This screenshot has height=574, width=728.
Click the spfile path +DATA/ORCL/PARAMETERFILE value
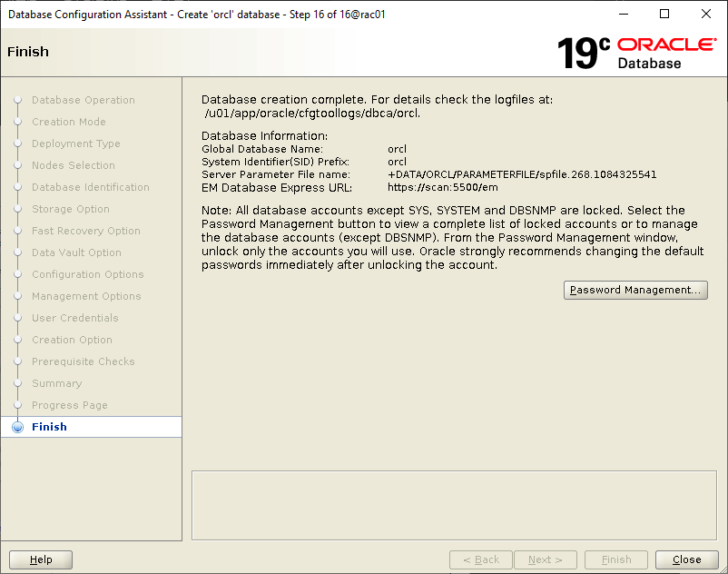pos(522,174)
